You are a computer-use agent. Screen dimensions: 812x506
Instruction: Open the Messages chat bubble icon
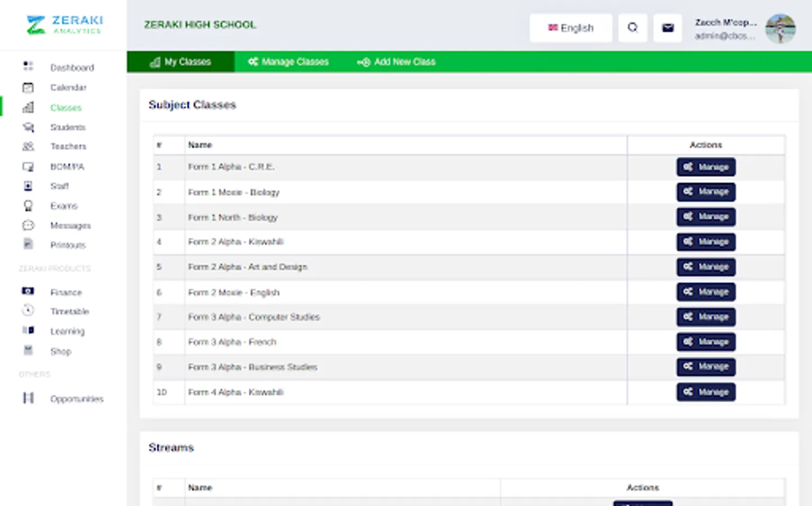(28, 225)
